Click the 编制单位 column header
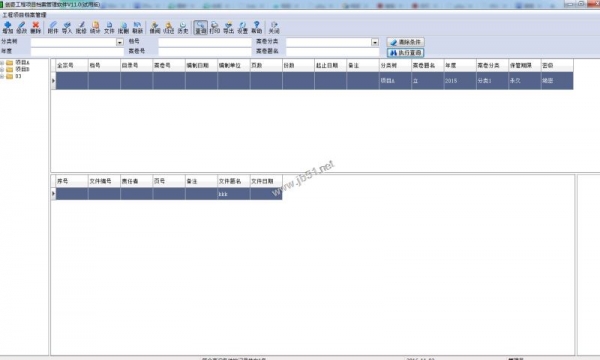 [x=234, y=65]
